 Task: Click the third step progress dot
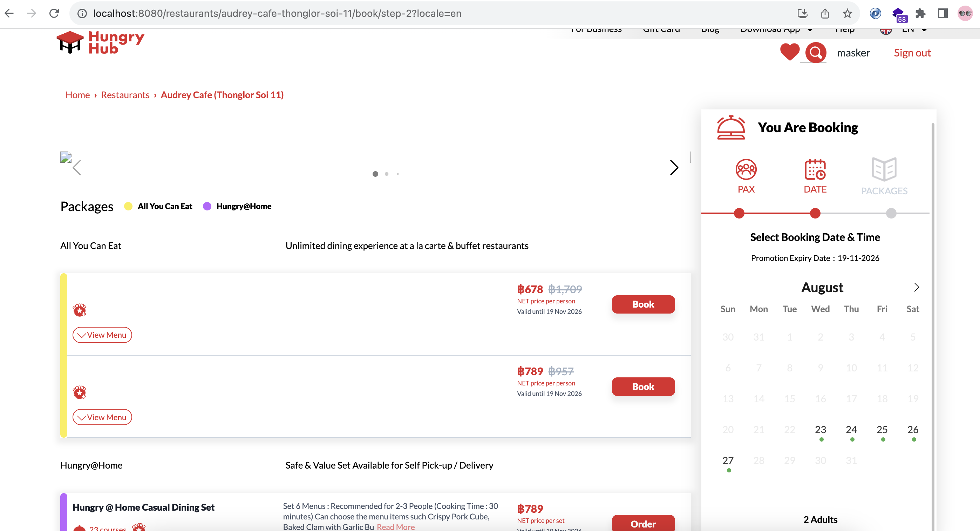891,213
